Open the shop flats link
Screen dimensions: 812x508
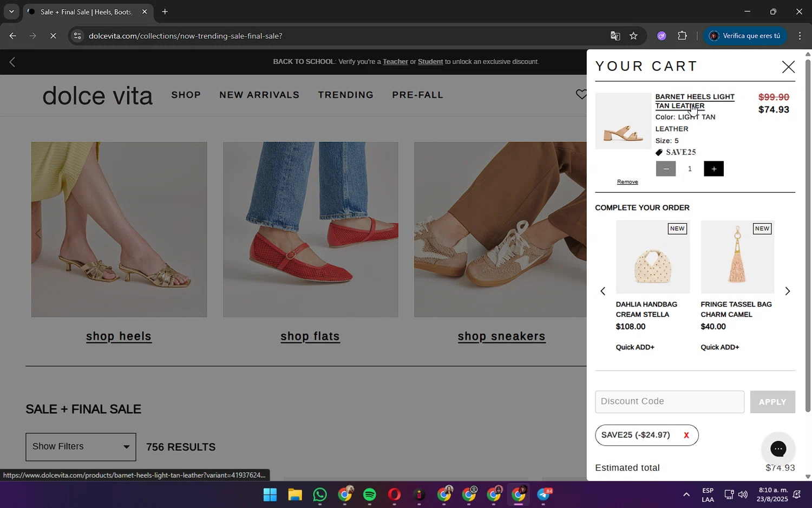click(310, 336)
